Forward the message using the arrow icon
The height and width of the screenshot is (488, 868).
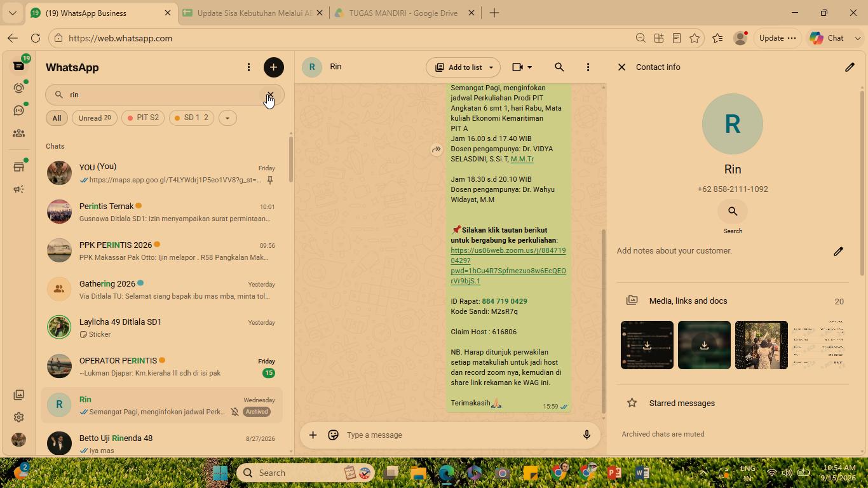pyautogui.click(x=436, y=149)
